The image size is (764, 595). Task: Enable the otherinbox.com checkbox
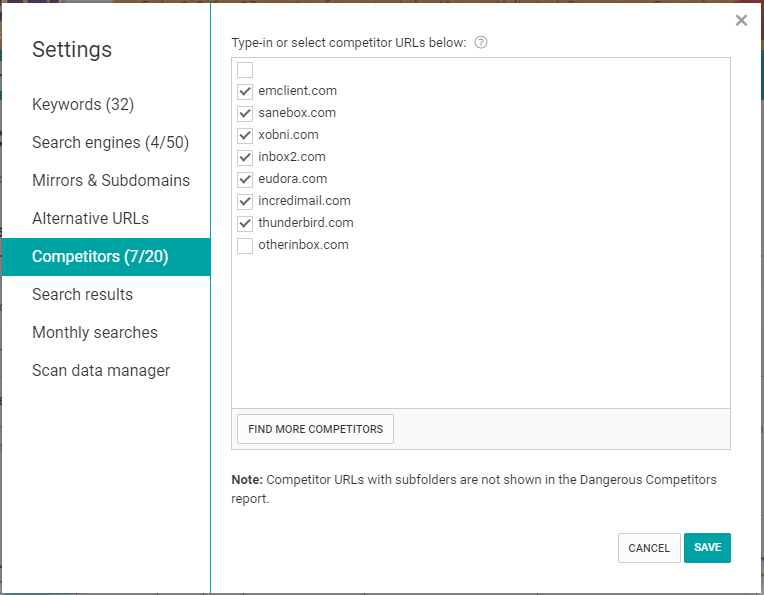[245, 245]
